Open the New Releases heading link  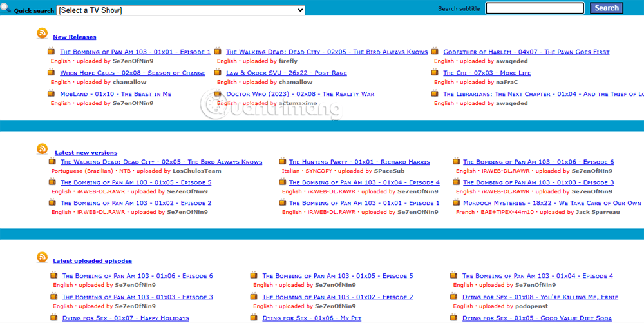(74, 37)
